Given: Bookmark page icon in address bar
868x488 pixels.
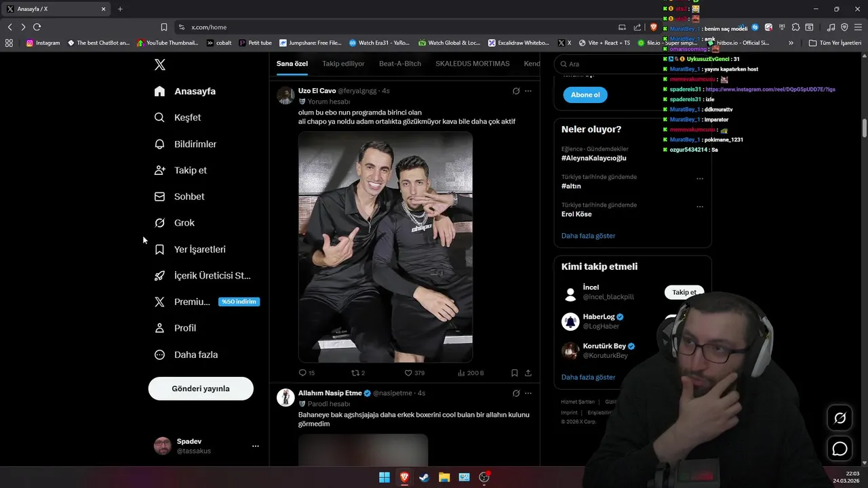Looking at the screenshot, I should click(164, 27).
